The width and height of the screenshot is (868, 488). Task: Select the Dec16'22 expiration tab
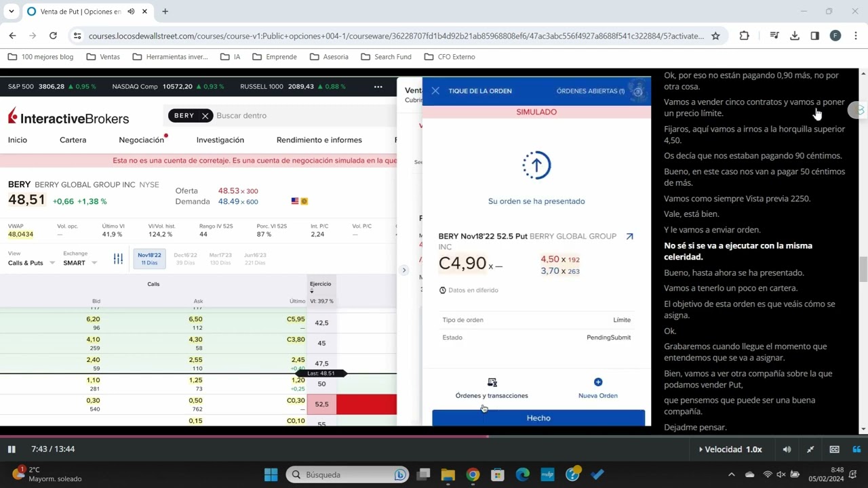(x=185, y=259)
